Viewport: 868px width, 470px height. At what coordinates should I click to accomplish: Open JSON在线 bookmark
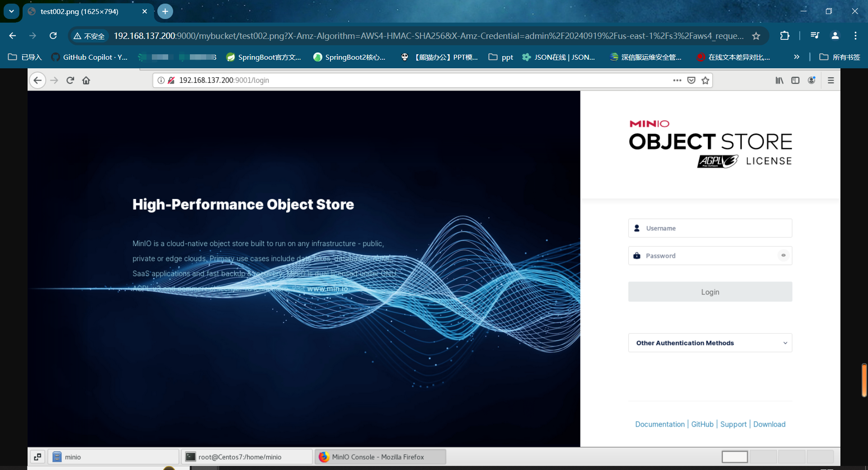tap(559, 57)
